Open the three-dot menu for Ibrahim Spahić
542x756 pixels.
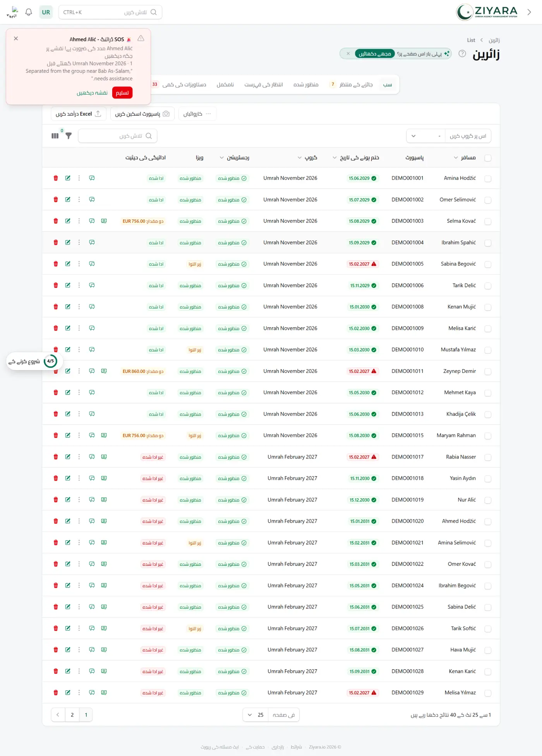click(x=79, y=243)
